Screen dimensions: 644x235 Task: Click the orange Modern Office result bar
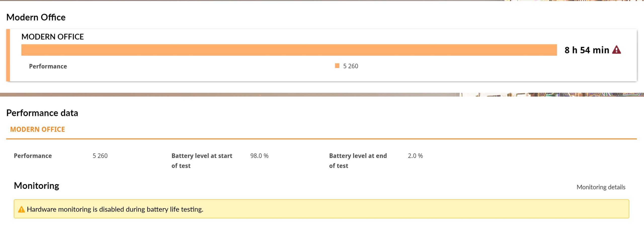coord(289,50)
